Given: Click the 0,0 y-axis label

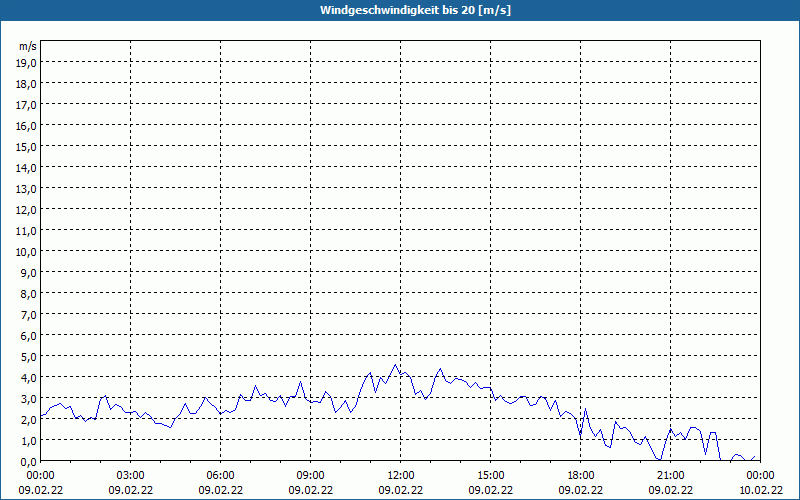Looking at the screenshot, I should click(29, 462).
